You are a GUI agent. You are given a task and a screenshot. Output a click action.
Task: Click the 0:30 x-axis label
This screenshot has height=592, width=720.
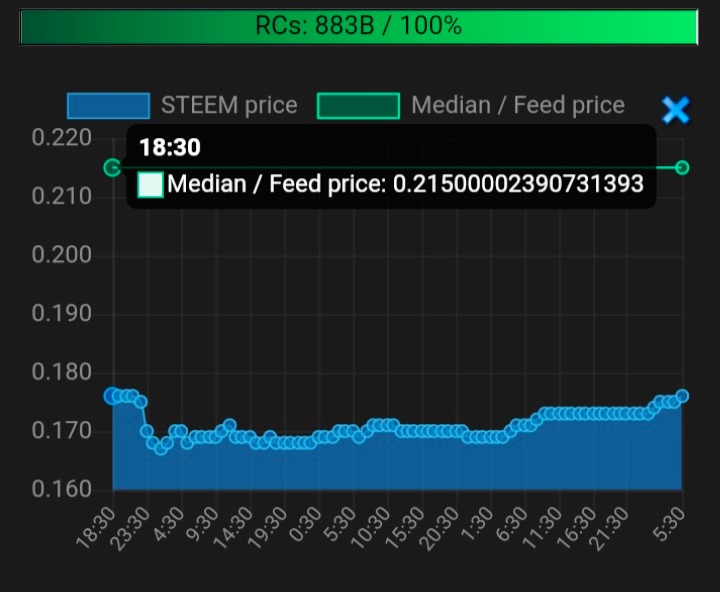click(306, 524)
